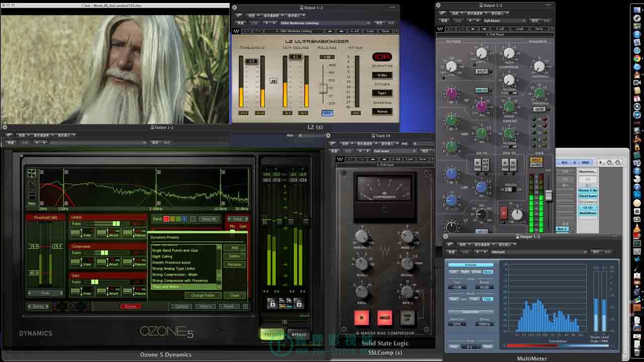
Task: Click the SSL compressor Attack knob
Action: point(362,263)
